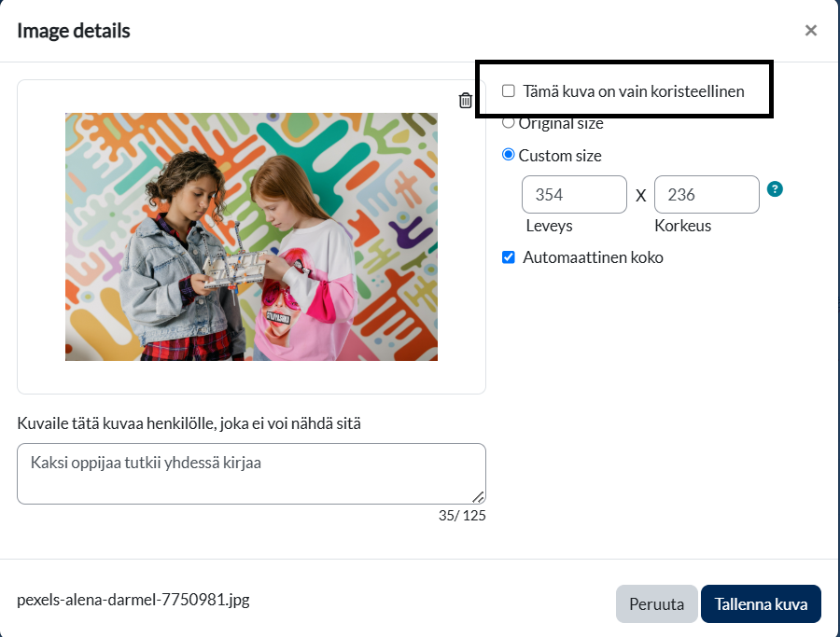Screen dimensions: 840x637
Task: Click the help icon beside size fields
Action: click(x=775, y=188)
